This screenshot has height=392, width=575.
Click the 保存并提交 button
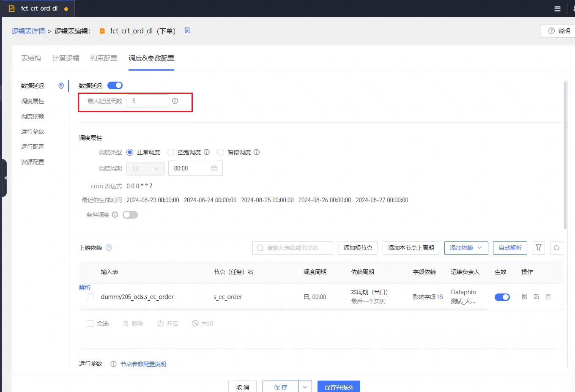[x=339, y=387]
